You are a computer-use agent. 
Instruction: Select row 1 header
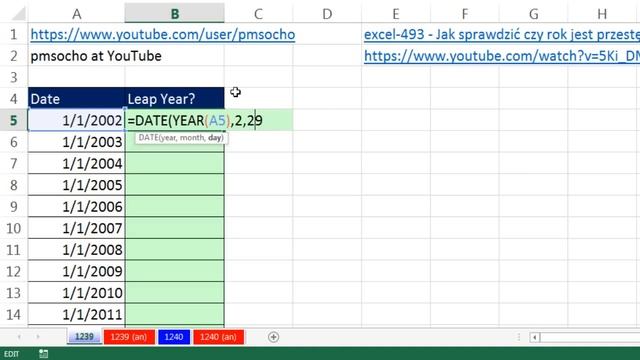tap(14, 35)
